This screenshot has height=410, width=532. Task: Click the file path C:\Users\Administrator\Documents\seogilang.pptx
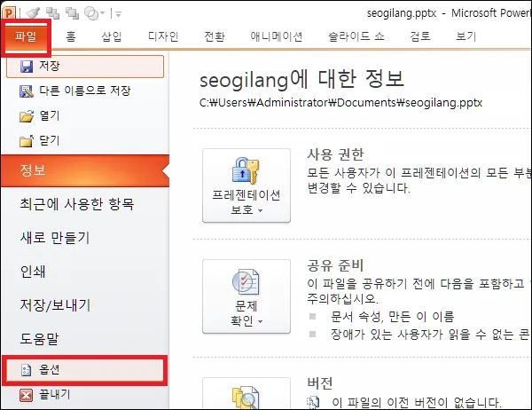coord(340,103)
